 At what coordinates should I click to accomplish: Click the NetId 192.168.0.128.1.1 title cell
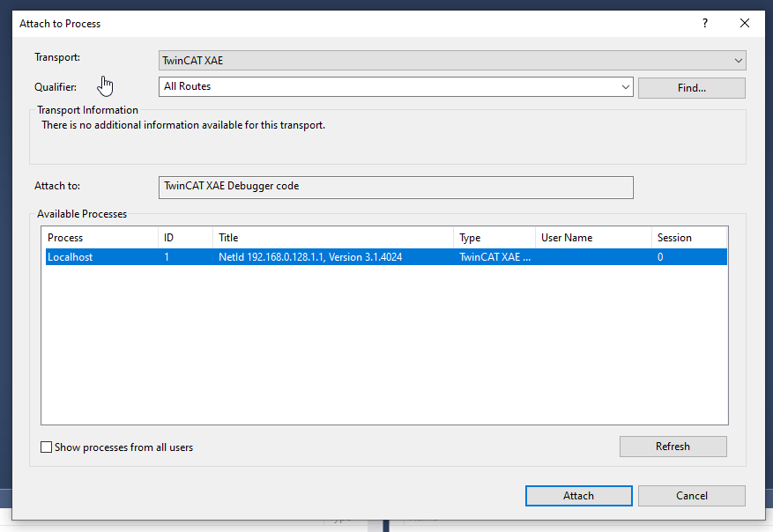coord(310,257)
